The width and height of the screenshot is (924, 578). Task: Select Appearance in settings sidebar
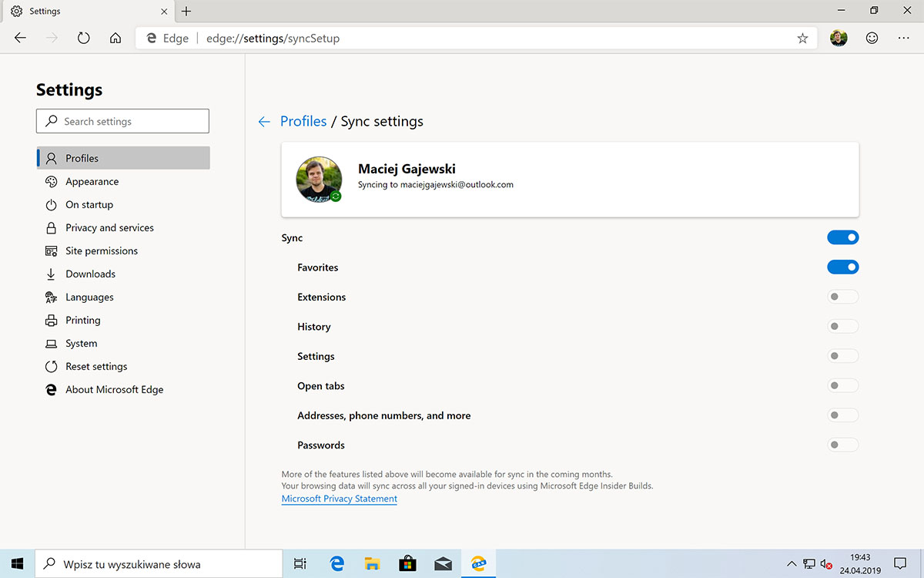(x=123, y=182)
